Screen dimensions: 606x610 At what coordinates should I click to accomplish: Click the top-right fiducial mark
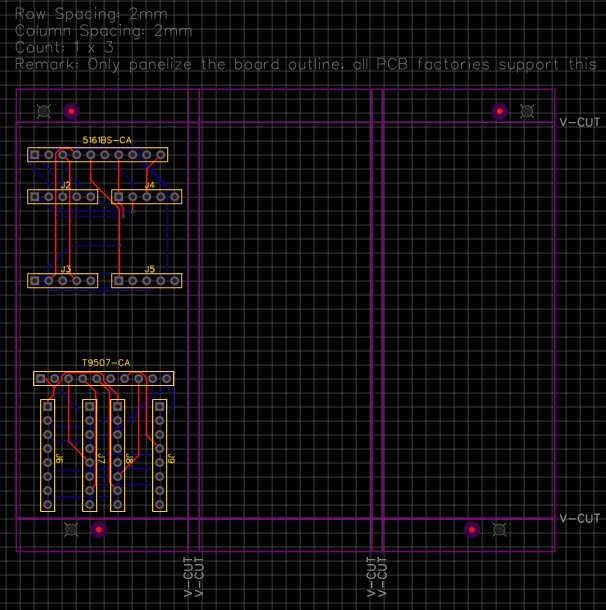click(527, 110)
